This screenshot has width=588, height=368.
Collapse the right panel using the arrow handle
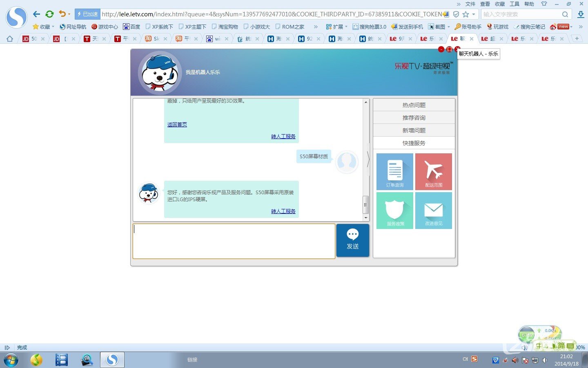[368, 159]
